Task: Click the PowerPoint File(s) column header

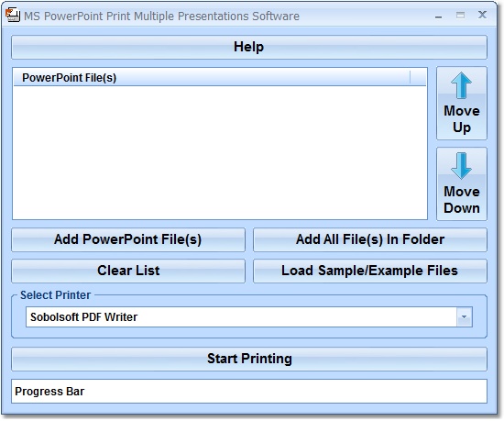Action: point(212,78)
